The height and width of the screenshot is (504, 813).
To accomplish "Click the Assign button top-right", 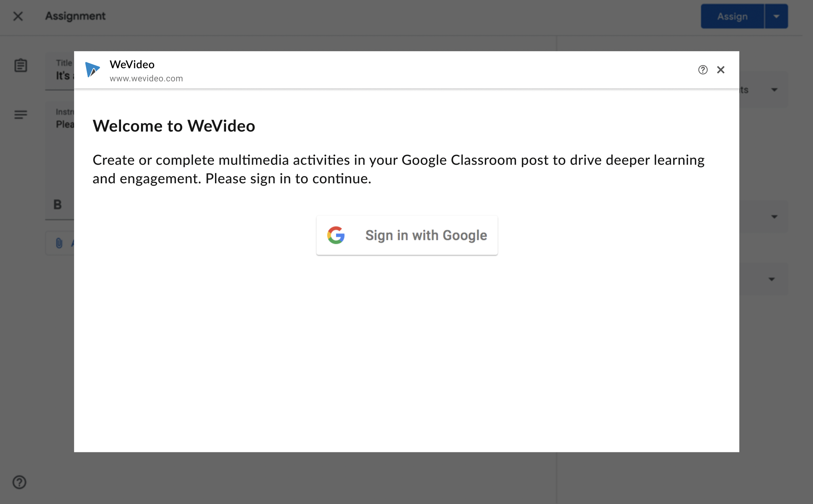I will tap(732, 16).
